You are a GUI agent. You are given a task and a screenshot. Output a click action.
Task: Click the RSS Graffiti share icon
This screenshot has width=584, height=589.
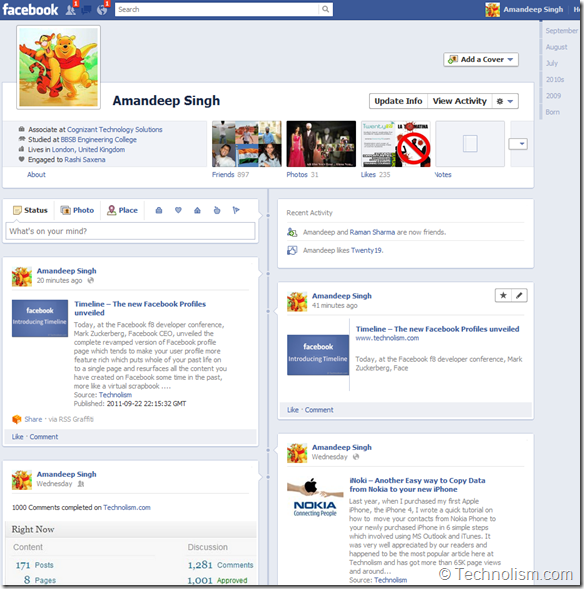pos(17,419)
